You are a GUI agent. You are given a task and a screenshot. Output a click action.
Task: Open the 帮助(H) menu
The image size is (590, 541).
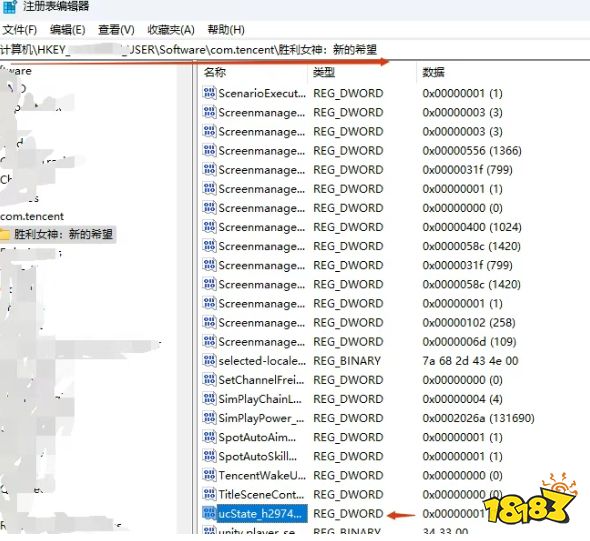pyautogui.click(x=226, y=30)
